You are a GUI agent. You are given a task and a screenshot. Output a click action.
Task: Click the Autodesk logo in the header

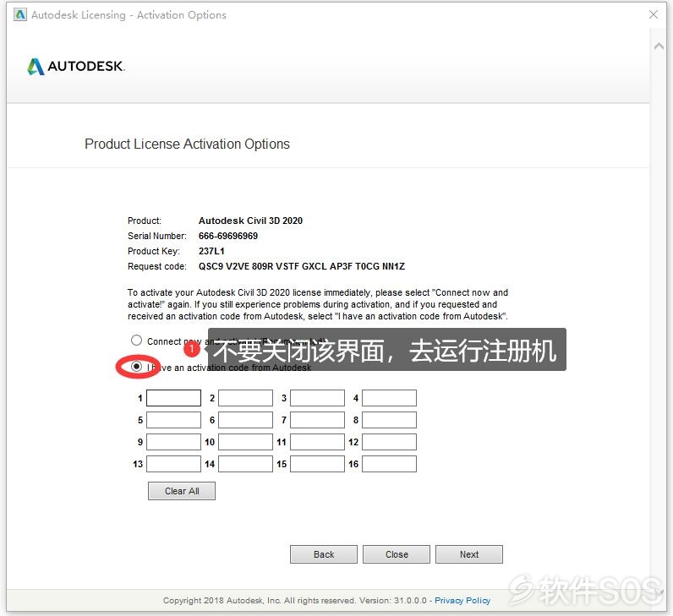click(76, 67)
